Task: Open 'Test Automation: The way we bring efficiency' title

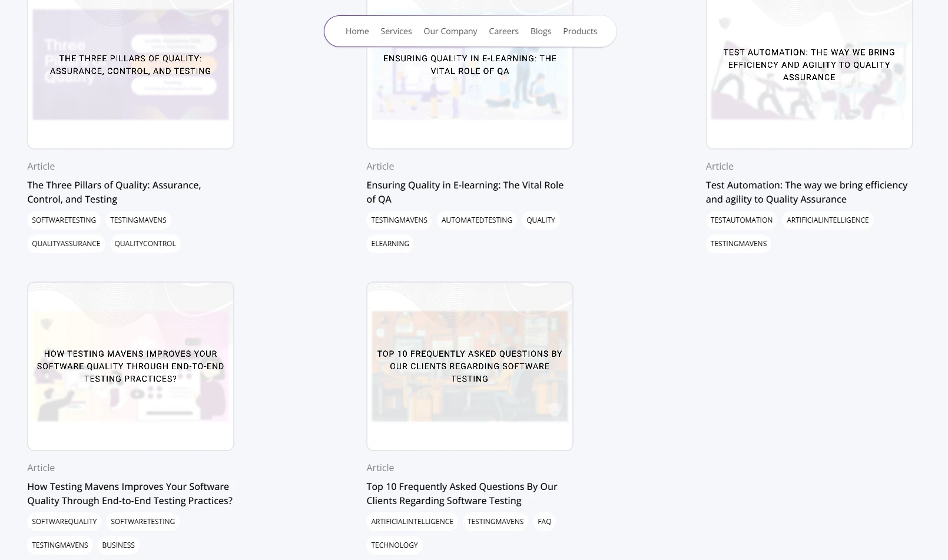Action: point(807,192)
